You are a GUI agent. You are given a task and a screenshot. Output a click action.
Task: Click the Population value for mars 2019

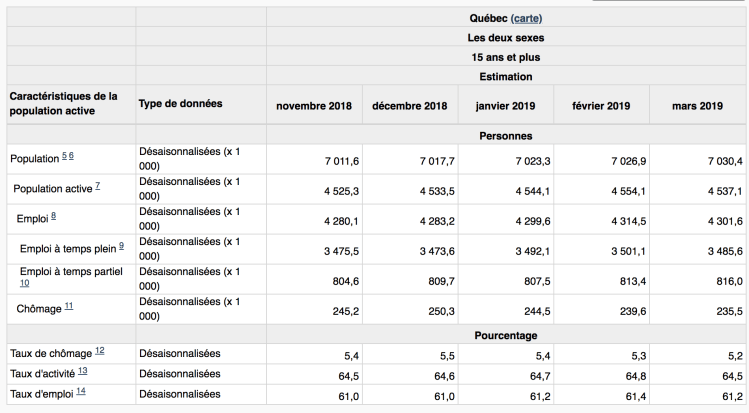coord(725,160)
